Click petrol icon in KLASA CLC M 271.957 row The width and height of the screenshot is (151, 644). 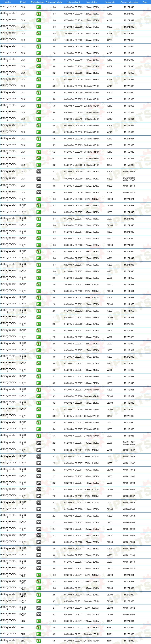39,588
